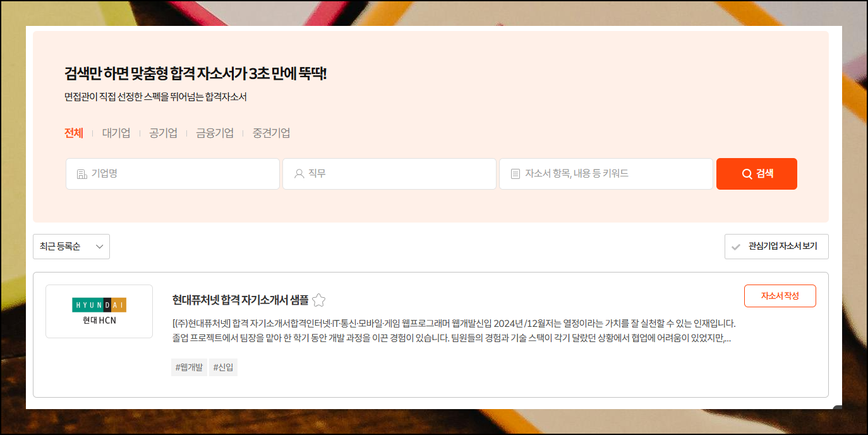The height and width of the screenshot is (435, 868).
Task: Click the #웹개발 tag
Action: coord(189,367)
